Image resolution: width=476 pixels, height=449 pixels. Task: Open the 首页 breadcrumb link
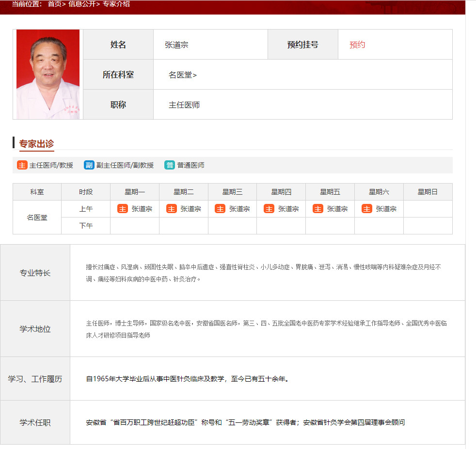[x=55, y=4]
